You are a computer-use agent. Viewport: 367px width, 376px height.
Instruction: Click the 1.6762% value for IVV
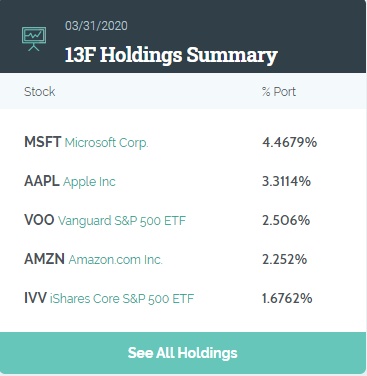tap(287, 298)
